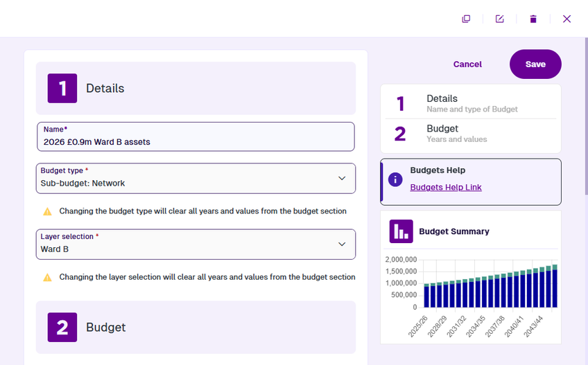Image resolution: width=588 pixels, height=365 pixels.
Task: Click the budget type warning triangle icon
Action: point(47,211)
